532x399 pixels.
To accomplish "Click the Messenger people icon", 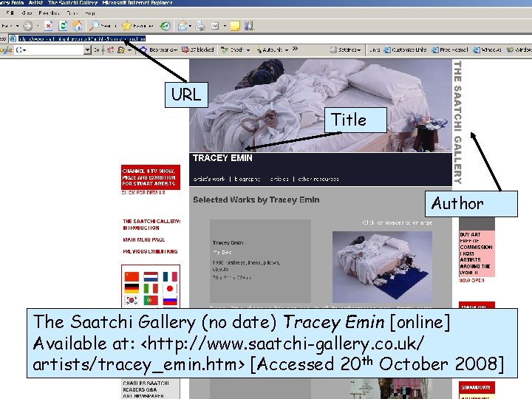I will point(249,26).
